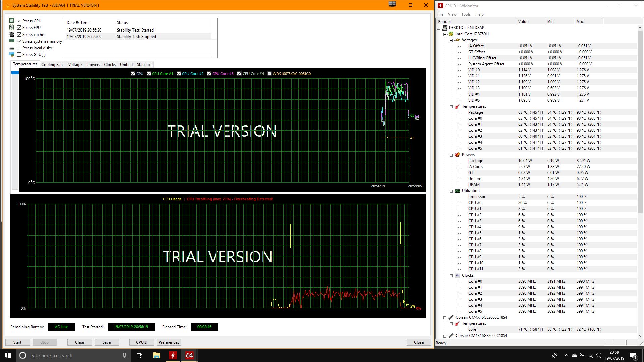Click the Powers flame icon in HWMonitor

(458, 155)
